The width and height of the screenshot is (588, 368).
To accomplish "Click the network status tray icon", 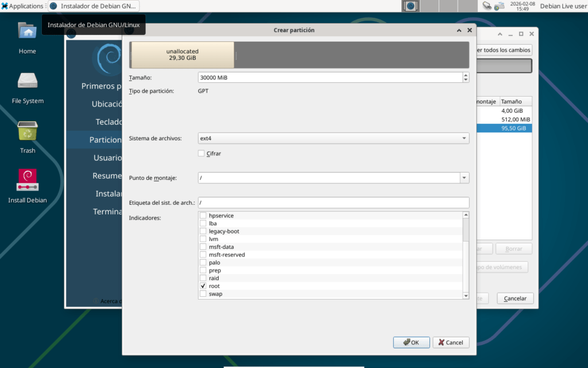I will coord(487,6).
